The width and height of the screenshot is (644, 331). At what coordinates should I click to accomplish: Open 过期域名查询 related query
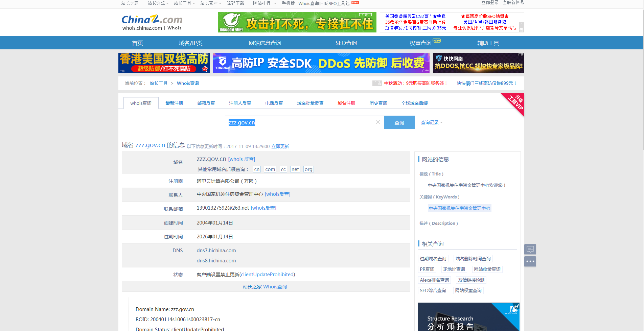[x=433, y=259]
